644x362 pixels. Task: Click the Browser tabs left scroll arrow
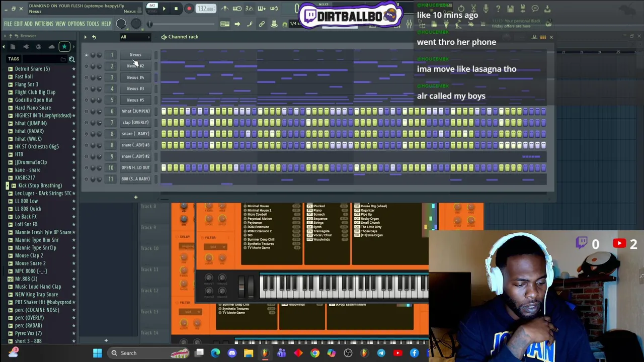(x=4, y=47)
